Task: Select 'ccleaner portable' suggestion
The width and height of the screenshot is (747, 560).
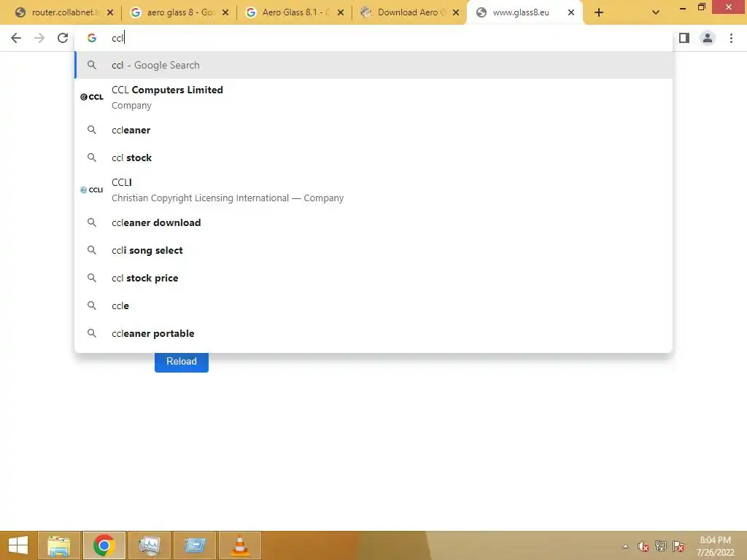Action: (373, 332)
